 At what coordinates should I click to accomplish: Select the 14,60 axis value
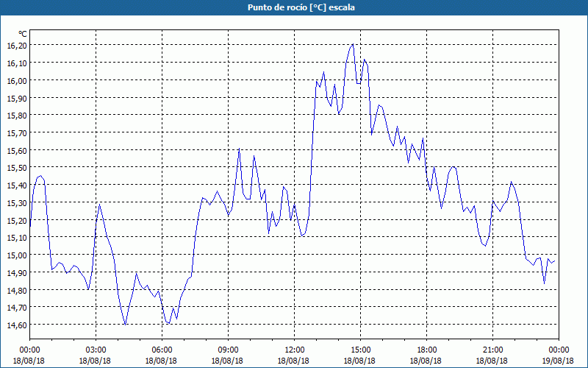[x=17, y=325]
